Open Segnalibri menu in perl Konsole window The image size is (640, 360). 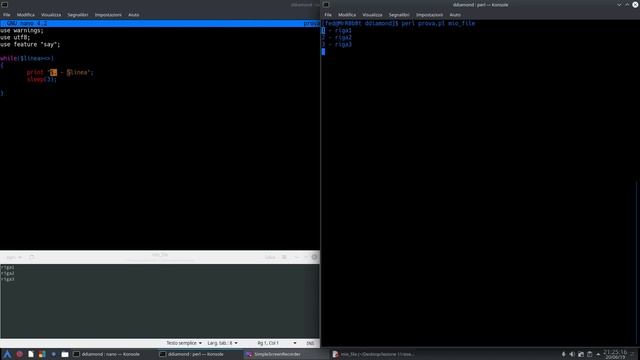[x=399, y=15]
